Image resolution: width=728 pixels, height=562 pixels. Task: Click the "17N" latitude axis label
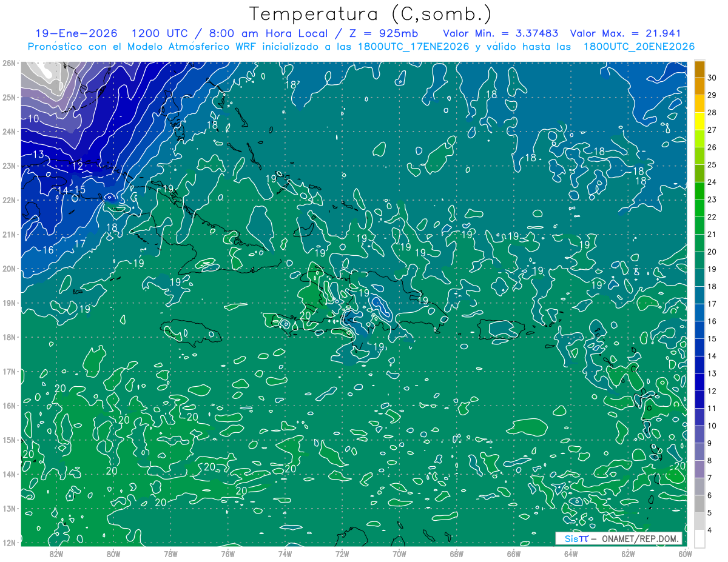[8, 372]
